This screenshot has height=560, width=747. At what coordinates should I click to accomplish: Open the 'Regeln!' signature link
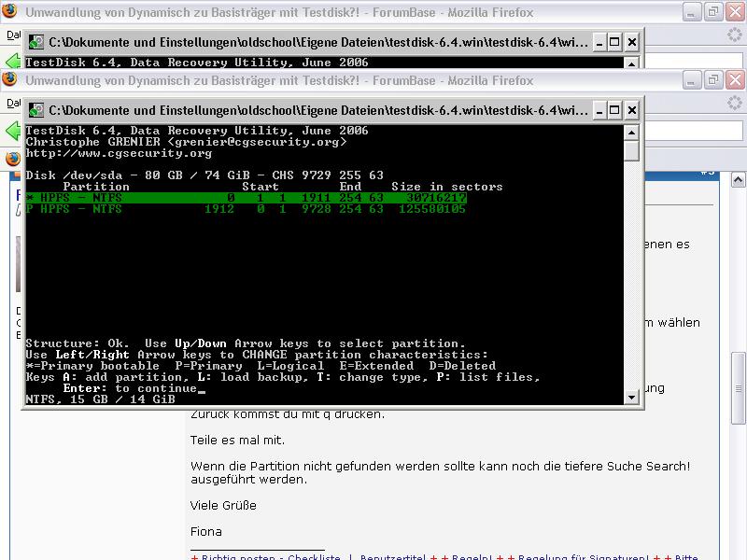click(472, 556)
